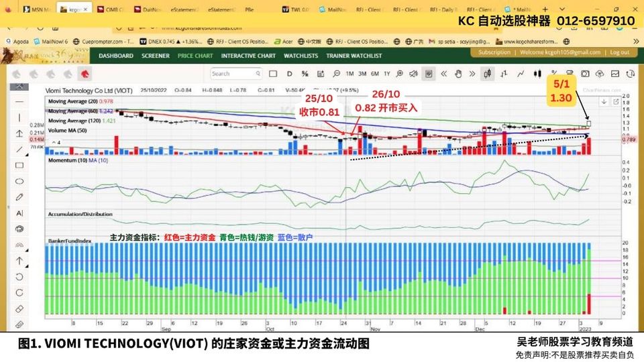Select the hand pan tool

[458, 74]
